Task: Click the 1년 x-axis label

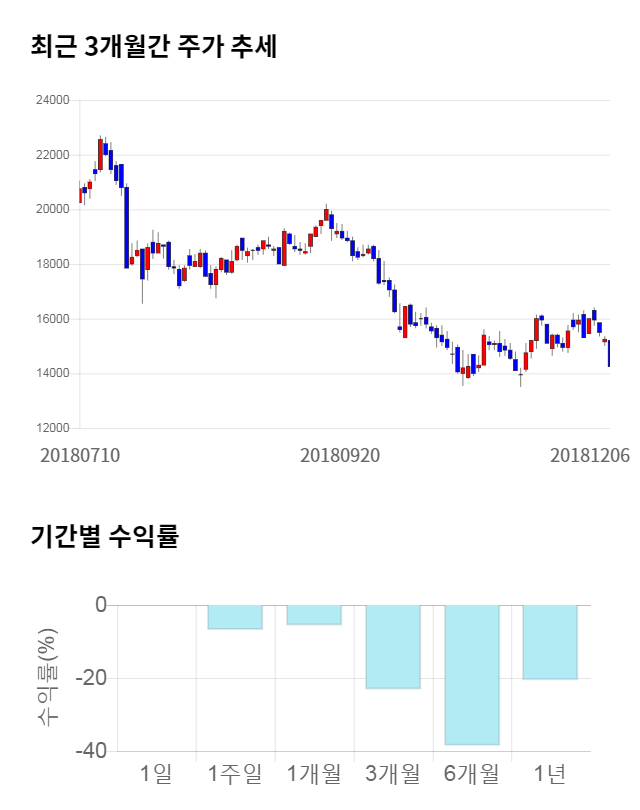Action: coord(550,773)
